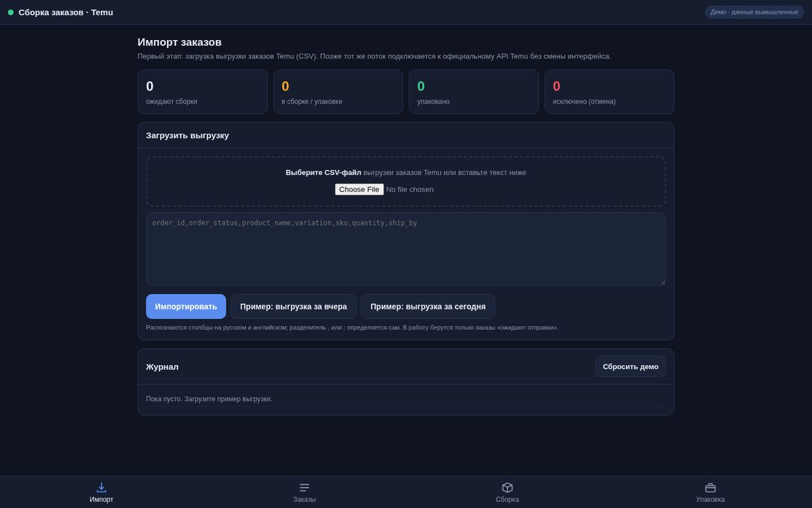Click the Сбросить демо button

coord(631,366)
